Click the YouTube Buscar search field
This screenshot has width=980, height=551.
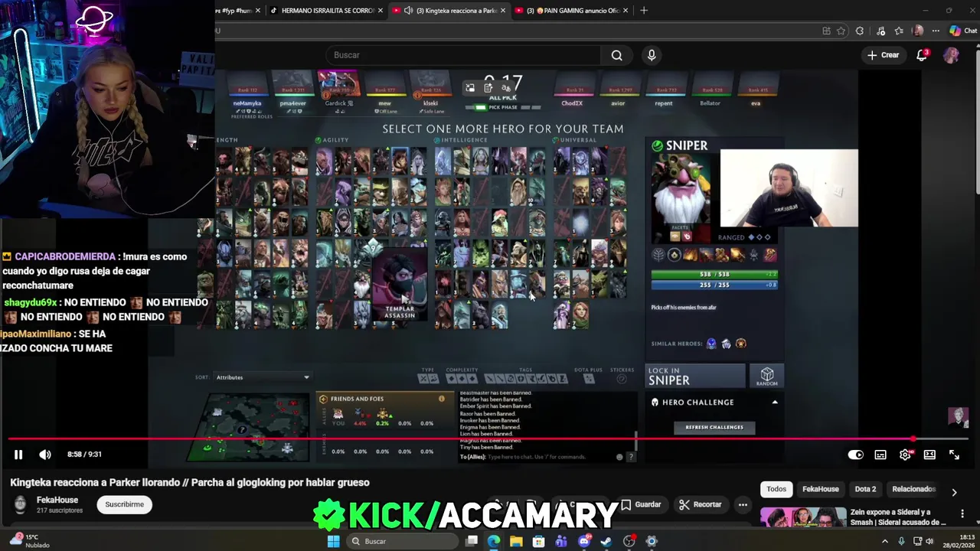click(x=463, y=55)
